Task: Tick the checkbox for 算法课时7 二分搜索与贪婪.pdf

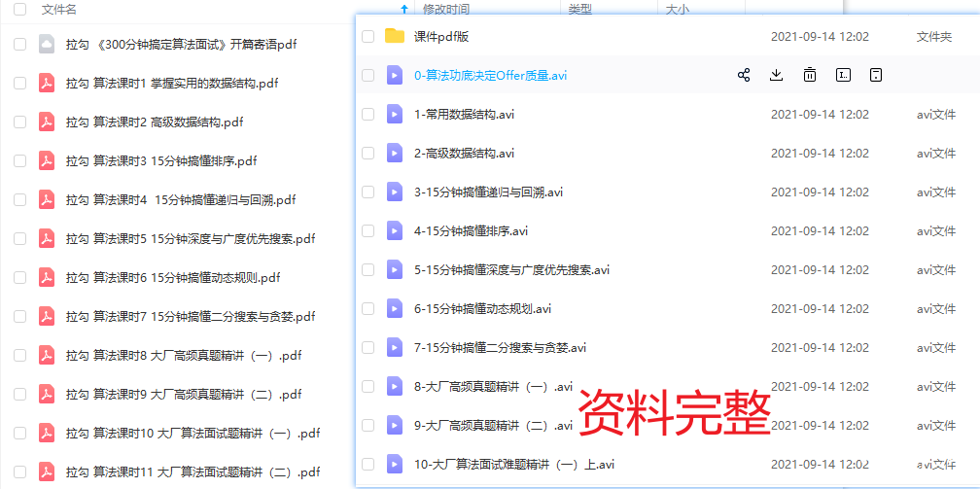Action: 20,316
